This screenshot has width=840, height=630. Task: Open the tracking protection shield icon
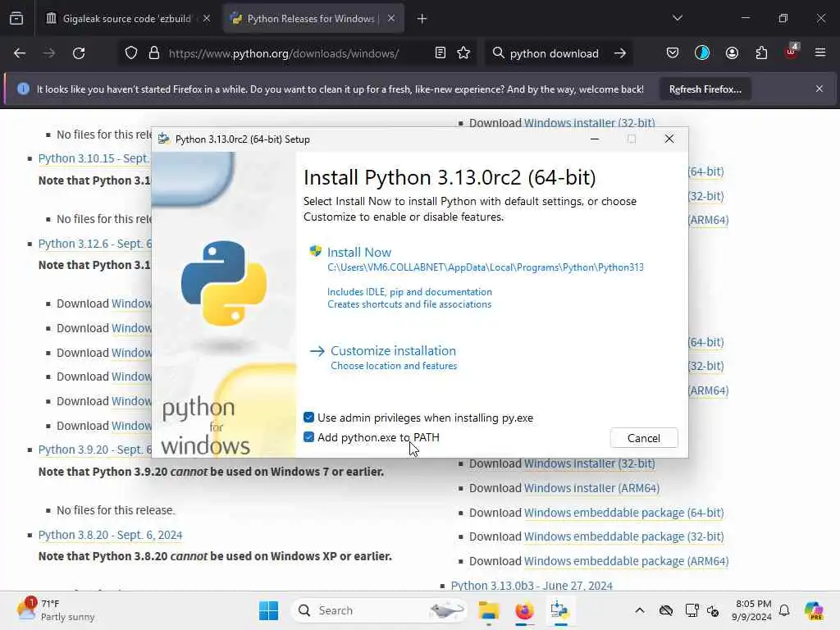click(131, 53)
